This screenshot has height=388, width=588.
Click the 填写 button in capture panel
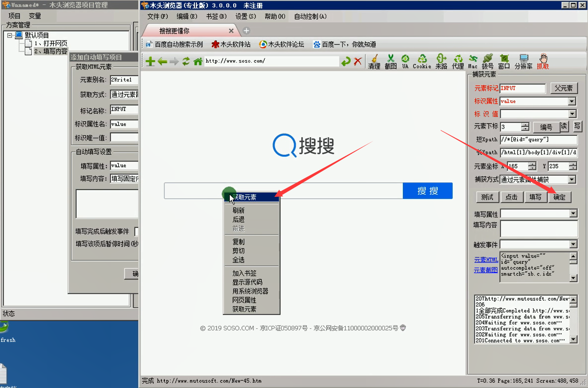click(535, 197)
